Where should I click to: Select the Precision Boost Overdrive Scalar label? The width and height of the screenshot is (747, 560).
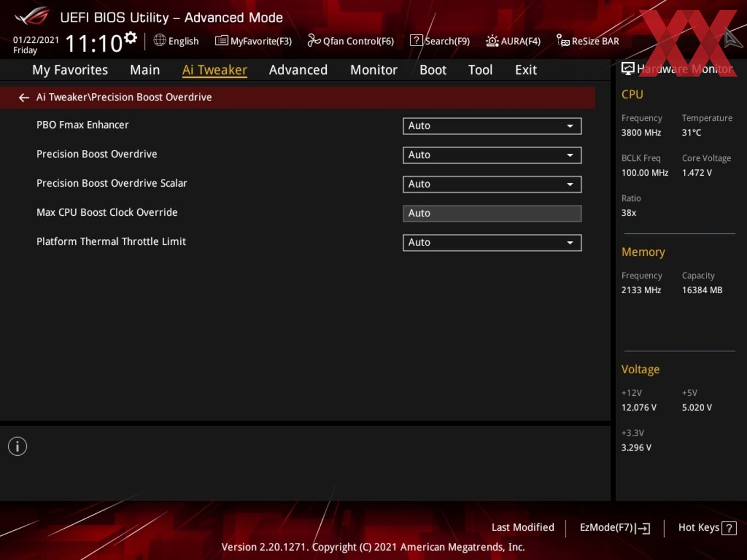pos(112,183)
